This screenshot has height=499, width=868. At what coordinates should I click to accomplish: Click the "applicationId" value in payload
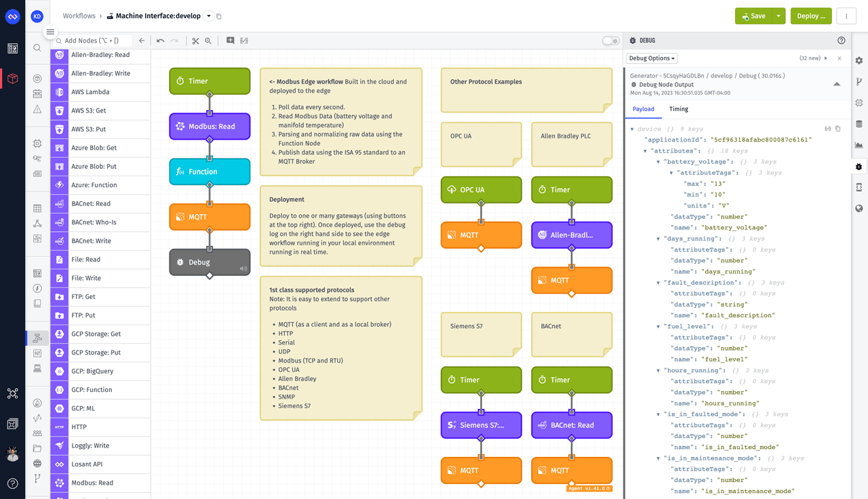(761, 140)
